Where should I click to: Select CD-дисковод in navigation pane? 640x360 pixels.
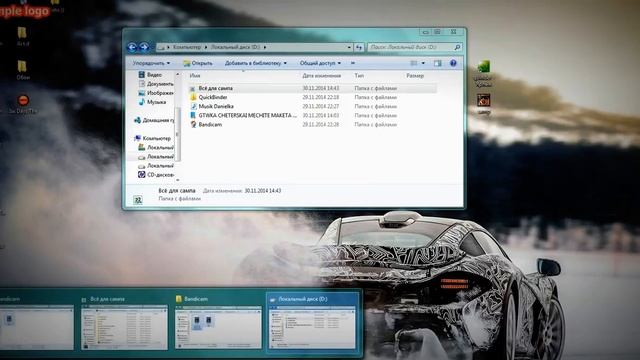point(156,175)
